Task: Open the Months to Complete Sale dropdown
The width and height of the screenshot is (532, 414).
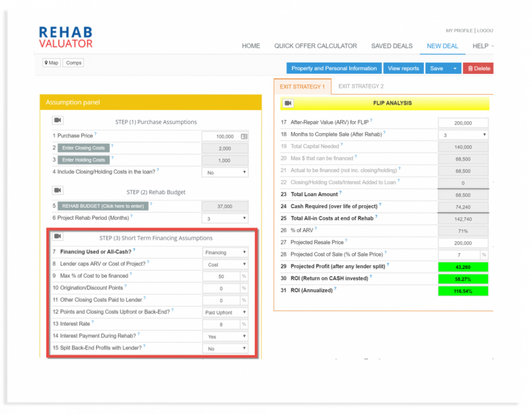Action: (463, 134)
